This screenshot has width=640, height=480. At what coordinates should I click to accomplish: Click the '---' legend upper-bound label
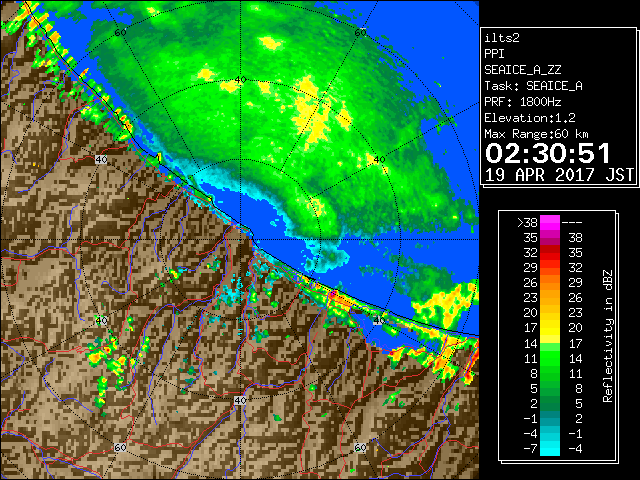coord(572,223)
